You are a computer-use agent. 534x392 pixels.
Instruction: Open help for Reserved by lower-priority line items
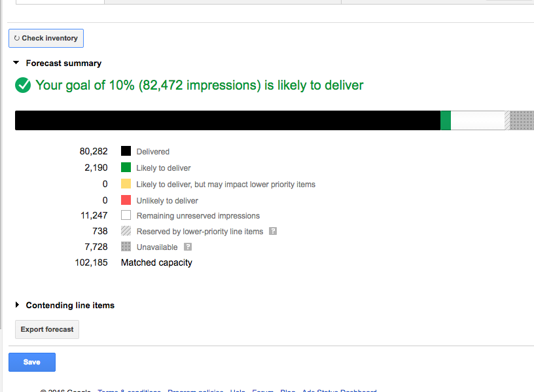273,231
